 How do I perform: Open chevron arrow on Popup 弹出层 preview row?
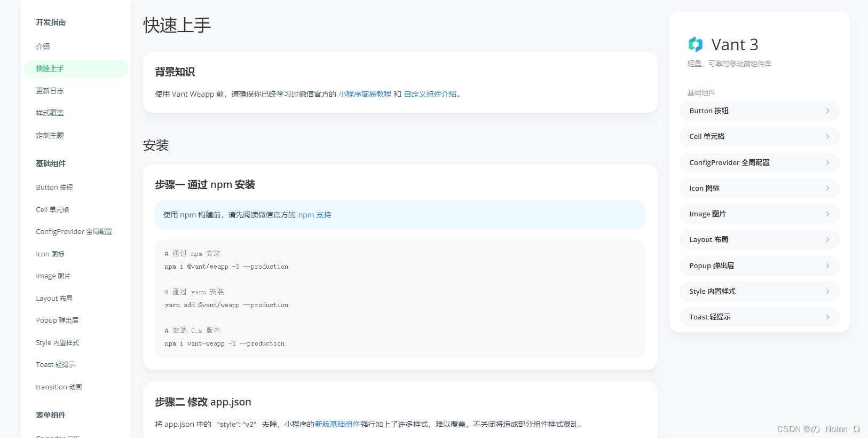(827, 266)
